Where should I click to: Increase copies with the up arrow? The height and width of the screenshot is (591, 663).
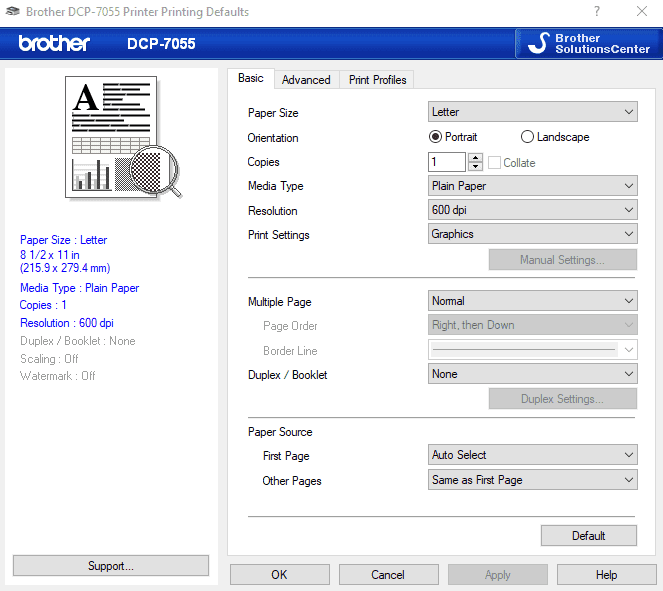(x=476, y=157)
